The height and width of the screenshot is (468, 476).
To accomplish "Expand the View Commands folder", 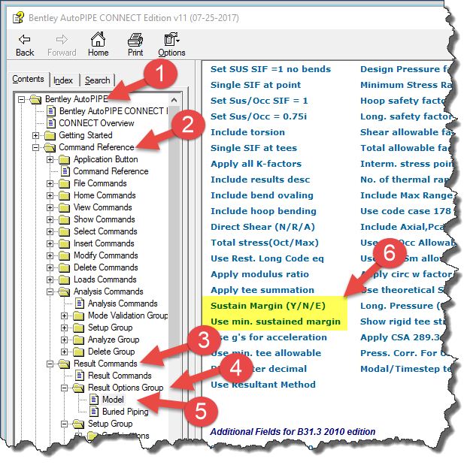I will [50, 207].
